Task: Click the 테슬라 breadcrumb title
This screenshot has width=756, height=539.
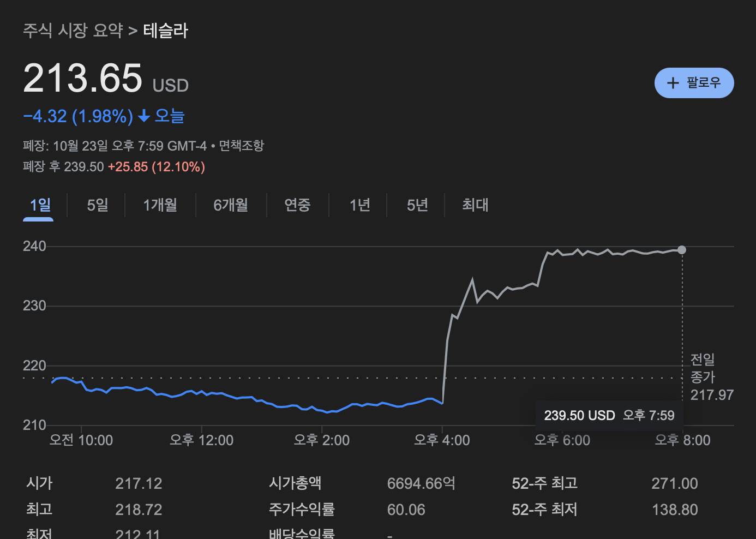Action: 166,31
